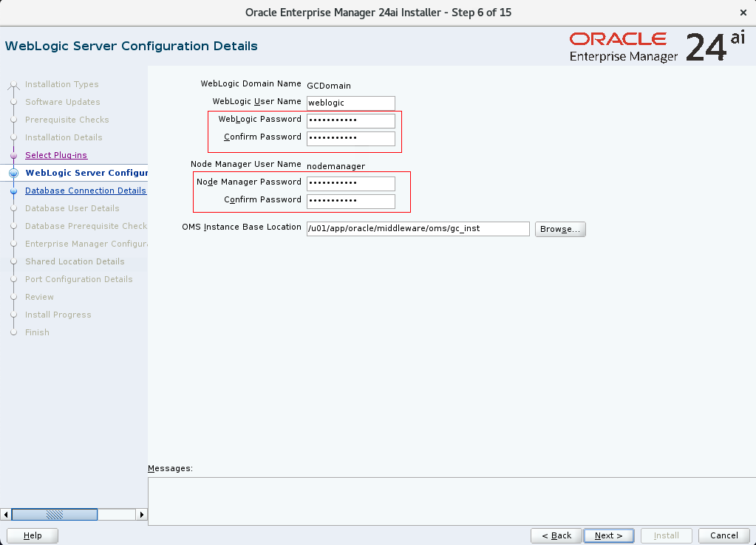This screenshot has height=545, width=756.
Task: Focus the Node Manager Password field
Action: point(350,183)
